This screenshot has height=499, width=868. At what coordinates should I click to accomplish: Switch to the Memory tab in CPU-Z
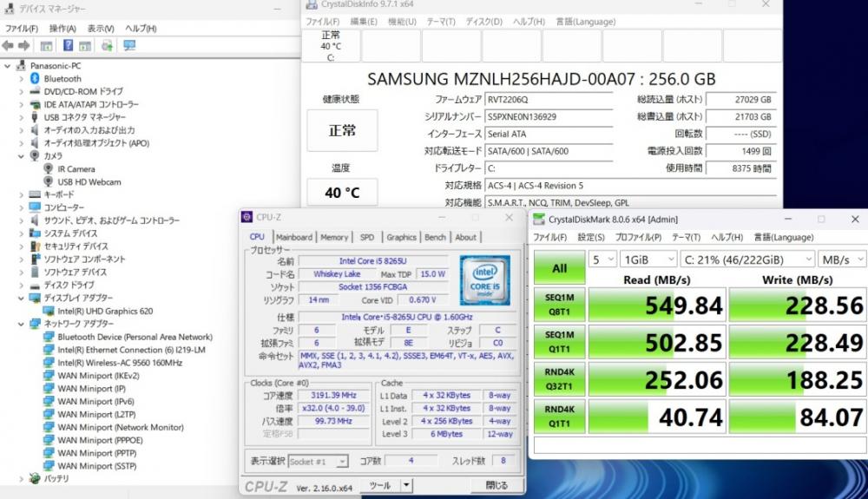tap(334, 237)
